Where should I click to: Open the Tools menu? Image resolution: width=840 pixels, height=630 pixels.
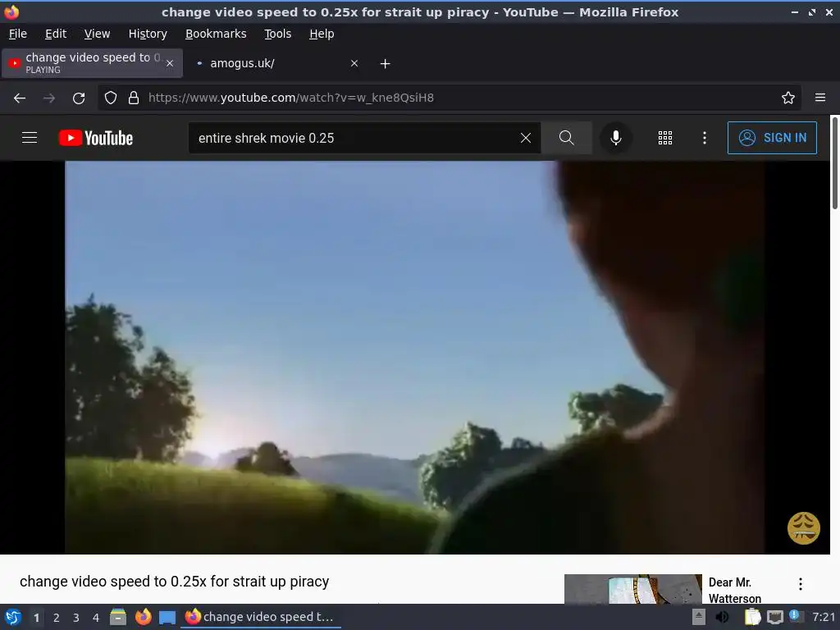click(x=277, y=34)
